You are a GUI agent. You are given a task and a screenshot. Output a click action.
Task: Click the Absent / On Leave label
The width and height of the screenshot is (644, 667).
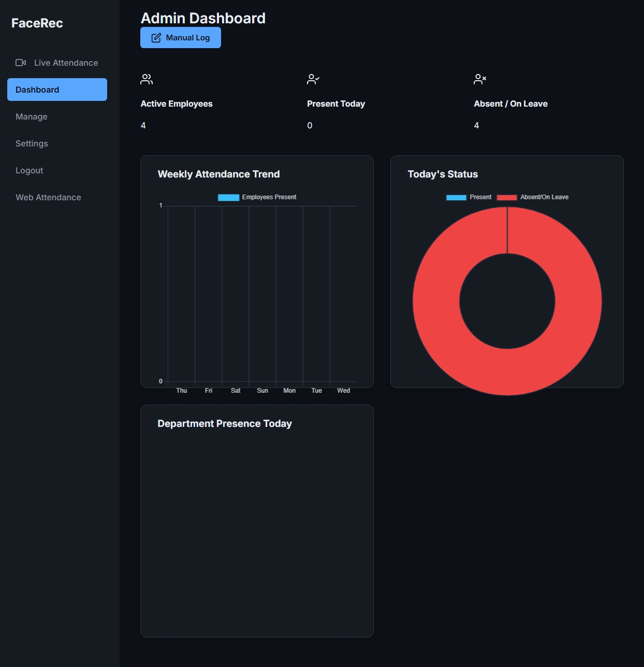[510, 103]
